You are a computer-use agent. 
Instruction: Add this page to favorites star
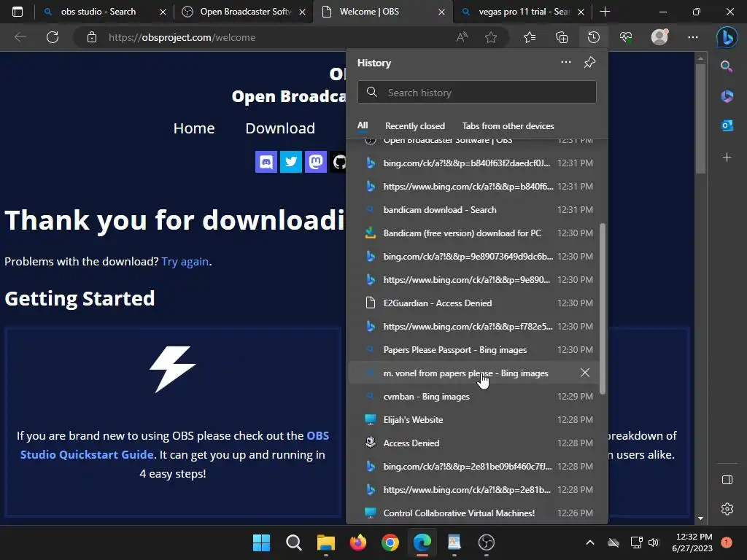(x=491, y=37)
